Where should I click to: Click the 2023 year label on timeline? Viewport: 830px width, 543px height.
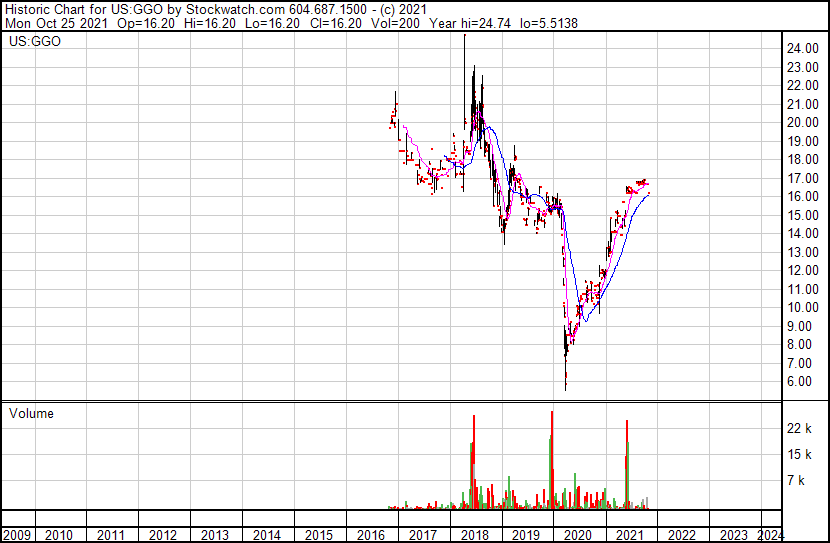click(x=734, y=535)
